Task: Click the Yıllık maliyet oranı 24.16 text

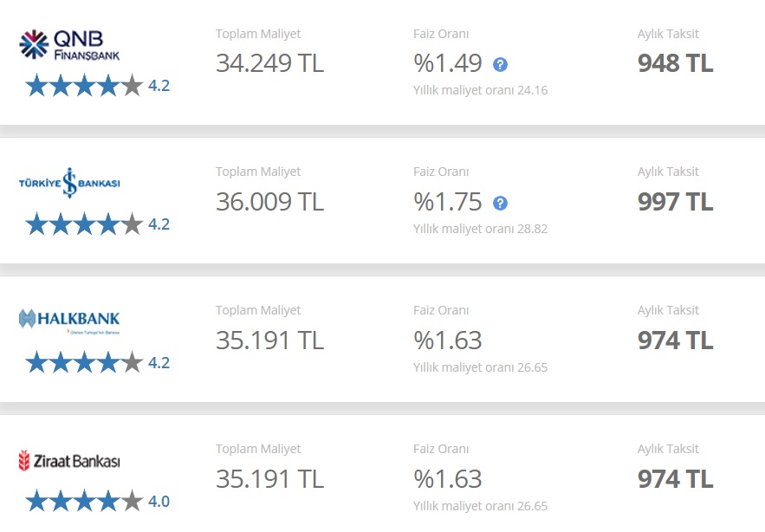Action: click(480, 90)
